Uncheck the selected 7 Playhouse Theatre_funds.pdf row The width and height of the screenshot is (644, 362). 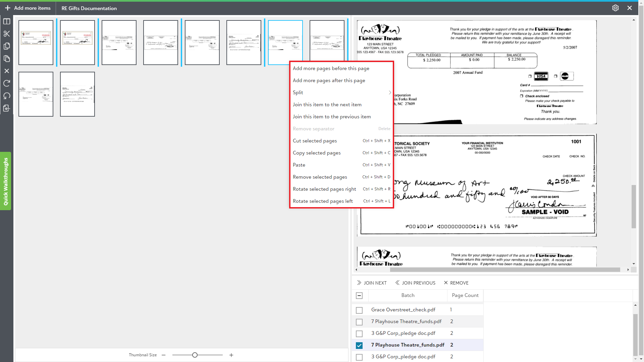(x=359, y=345)
